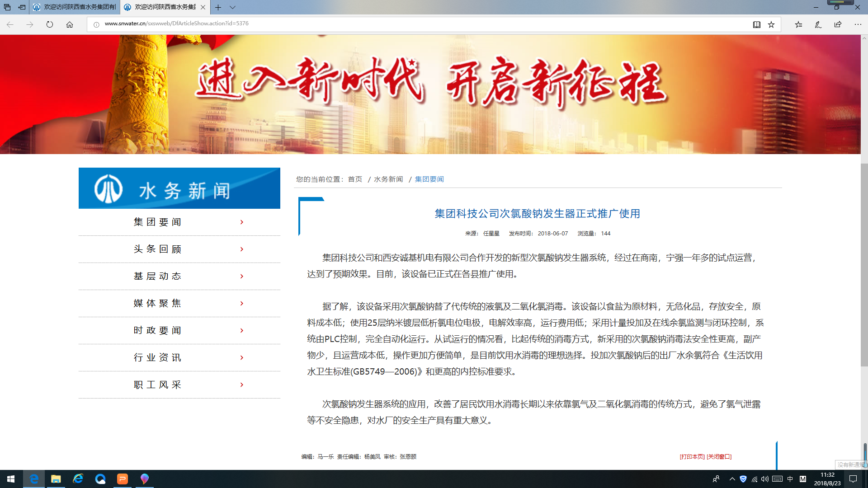Click red arrow next to 媒体聚焦

pos(242,303)
